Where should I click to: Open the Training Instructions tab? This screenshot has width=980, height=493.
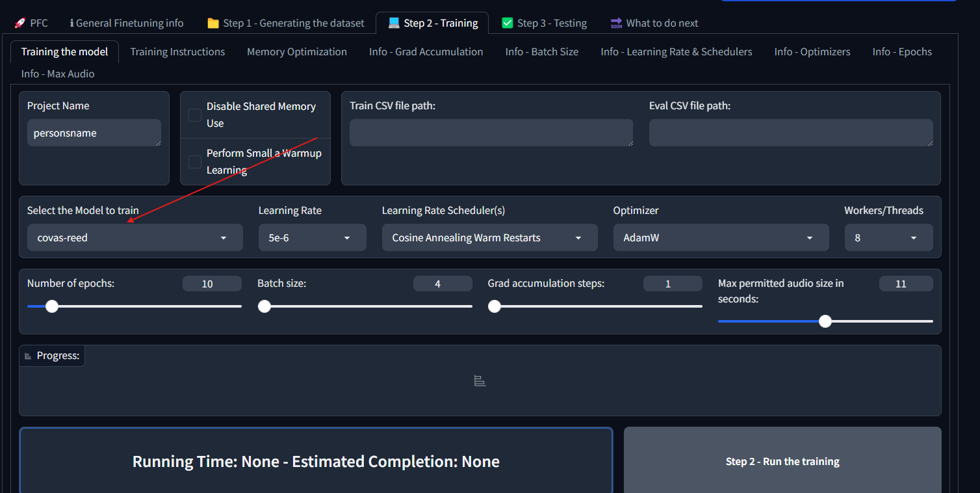point(177,52)
